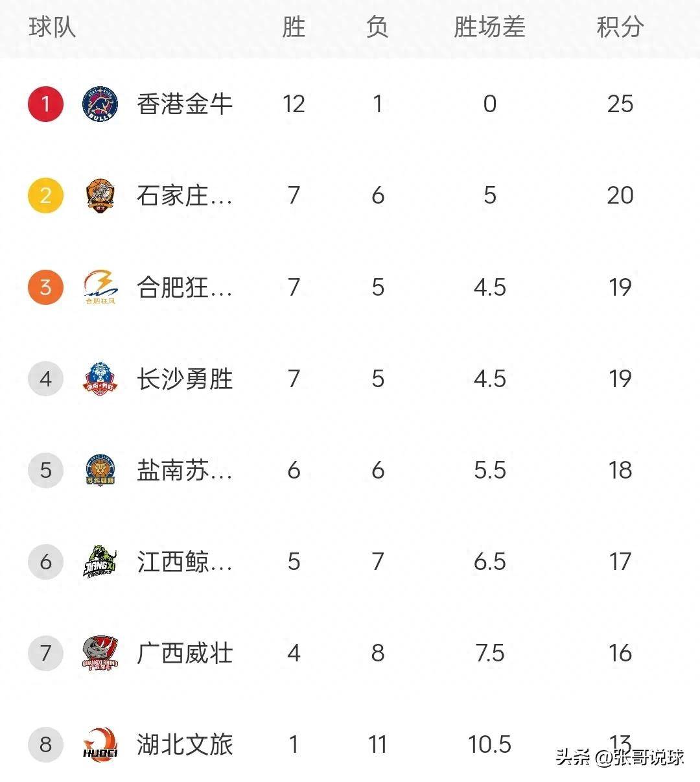Select the 长沙勇胜 lion logo
The height and width of the screenshot is (782, 700).
tap(100, 379)
